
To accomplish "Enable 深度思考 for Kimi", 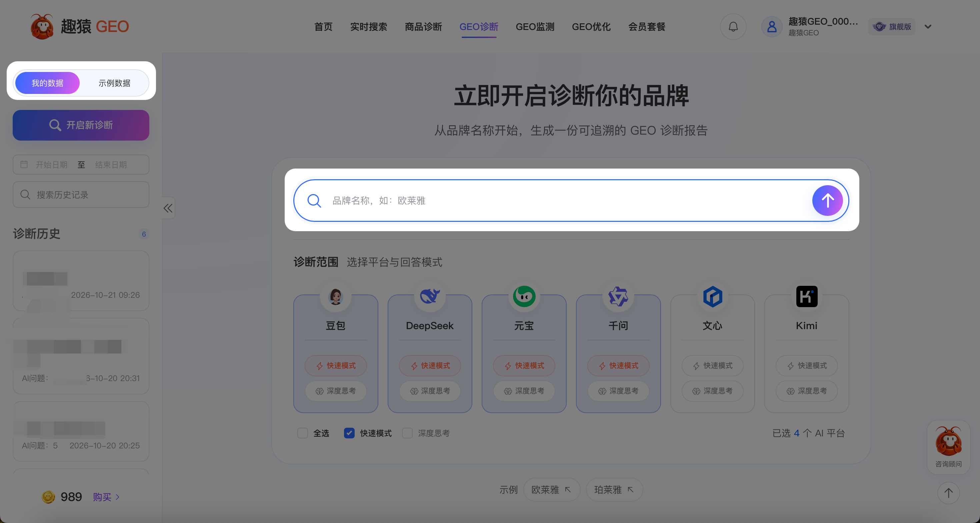I will click(x=807, y=391).
